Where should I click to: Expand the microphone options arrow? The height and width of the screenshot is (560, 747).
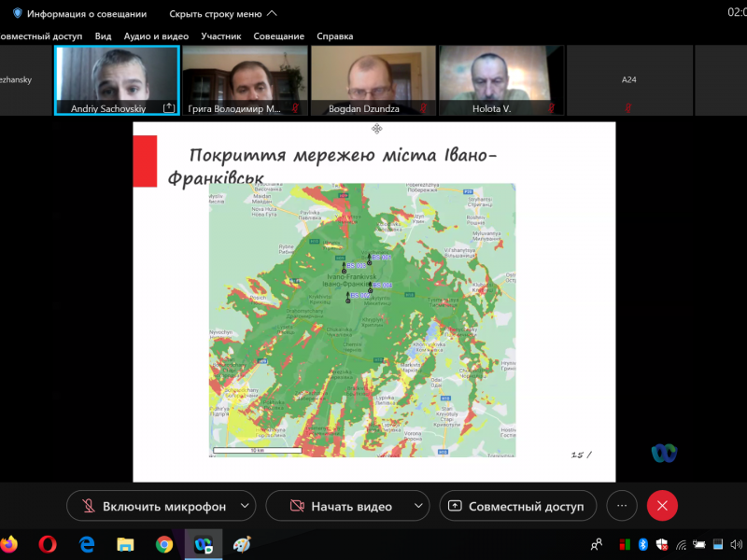[x=245, y=506]
